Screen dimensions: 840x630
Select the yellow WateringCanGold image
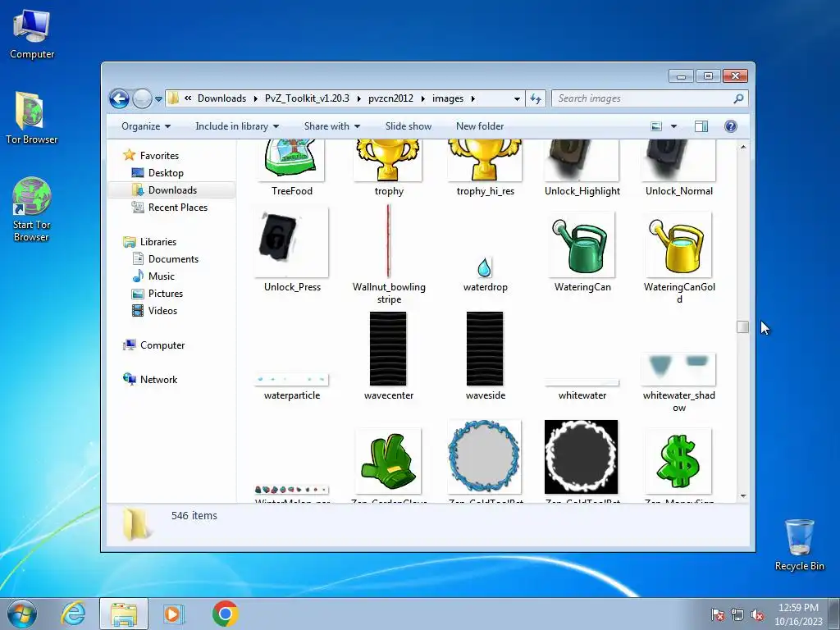[678, 244]
